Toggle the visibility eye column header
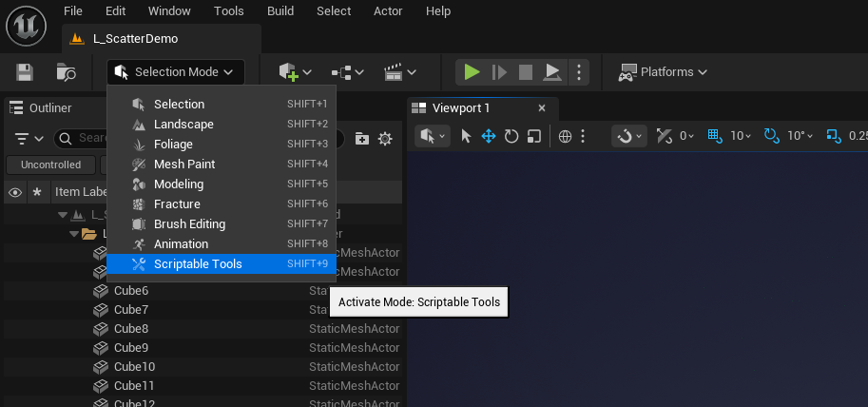The width and height of the screenshot is (868, 407). click(15, 192)
